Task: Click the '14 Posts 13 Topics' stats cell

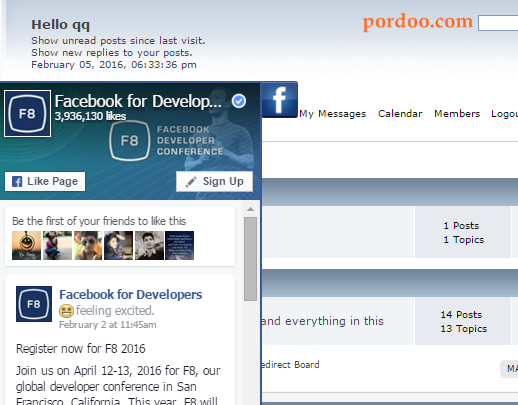Action: 463,321
